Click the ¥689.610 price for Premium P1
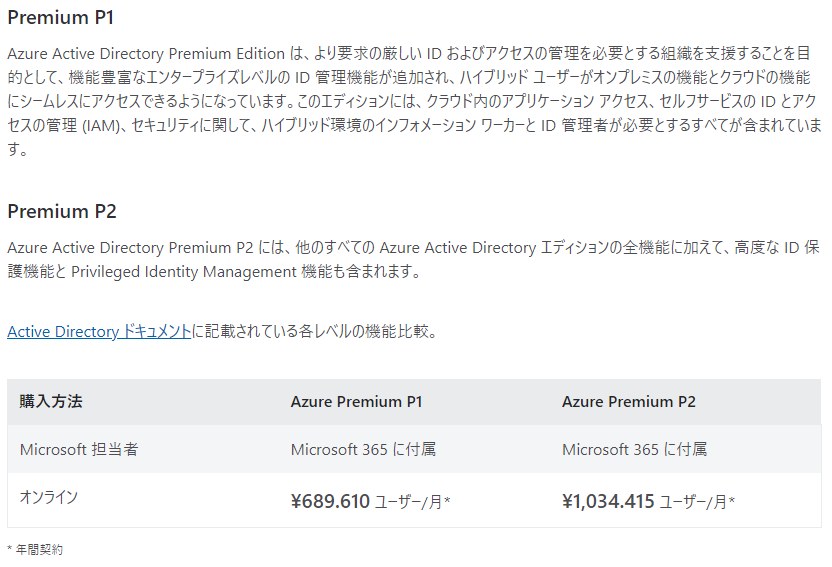This screenshot has height=567, width=832. (x=330, y=501)
